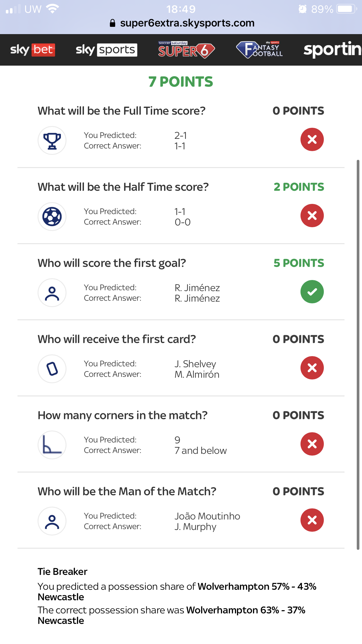Click the green checkmark beside first goal
The image size is (362, 644).
click(x=312, y=292)
